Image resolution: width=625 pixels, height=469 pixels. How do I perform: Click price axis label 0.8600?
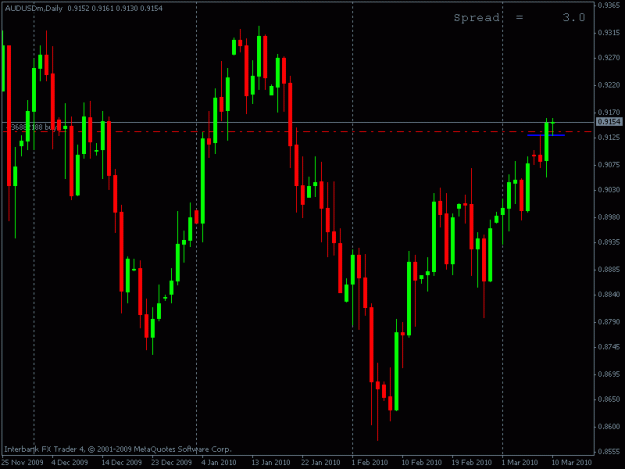pyautogui.click(x=609, y=427)
